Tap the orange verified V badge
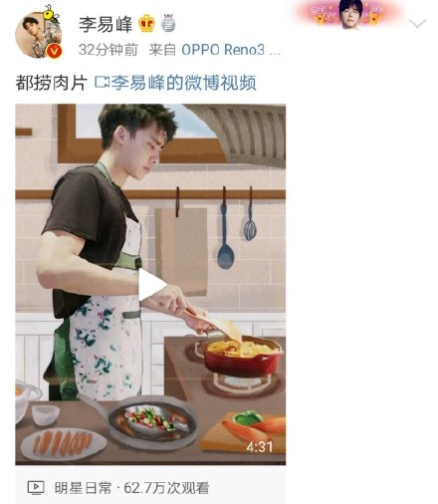This screenshot has height=504, width=438. [x=54, y=51]
